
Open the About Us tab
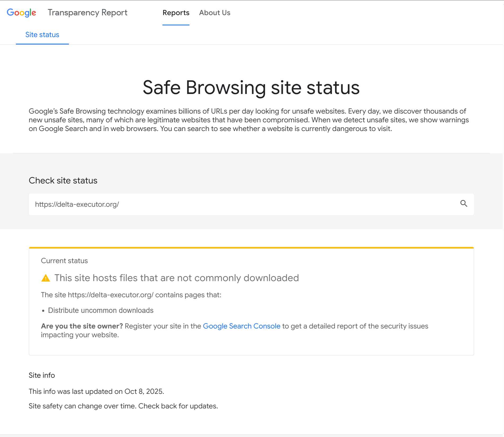[214, 13]
